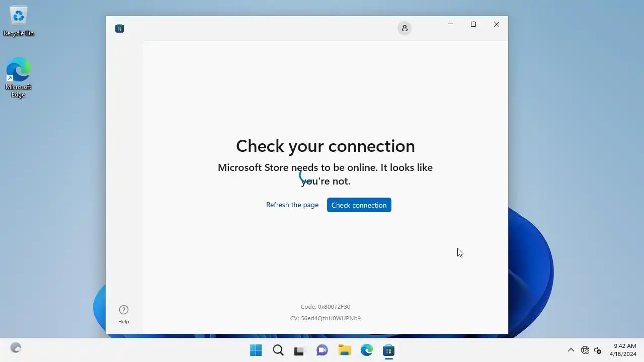Close the Microsoft Store window
Viewport: 644px width, 362px height.
click(497, 24)
